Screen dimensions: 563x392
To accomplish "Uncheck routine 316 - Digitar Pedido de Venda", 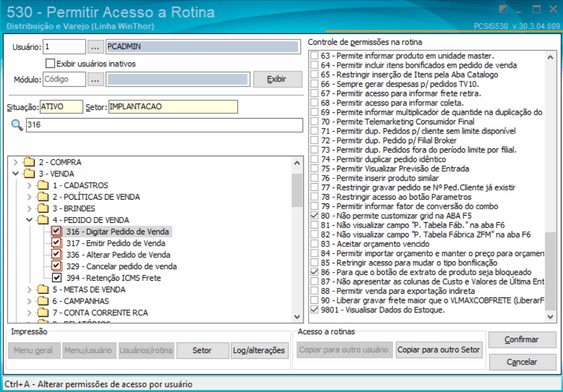I will [x=56, y=231].
